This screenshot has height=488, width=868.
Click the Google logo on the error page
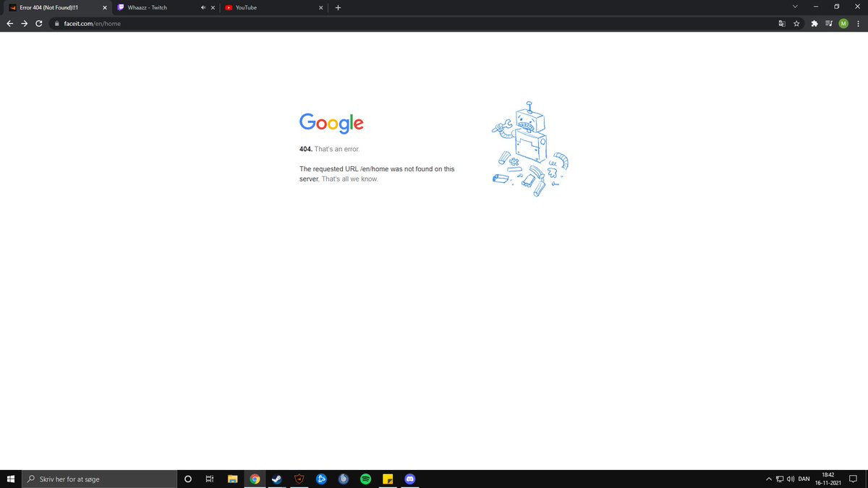tap(331, 123)
